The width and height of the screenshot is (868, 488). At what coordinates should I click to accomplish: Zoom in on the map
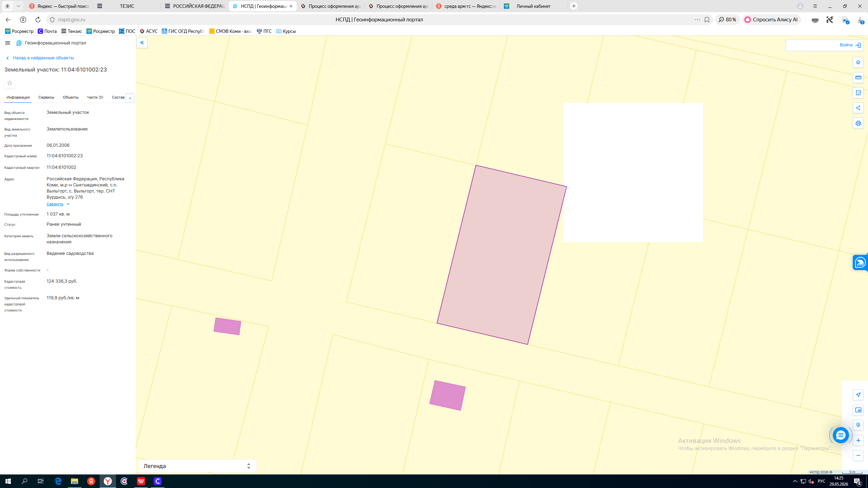click(858, 441)
